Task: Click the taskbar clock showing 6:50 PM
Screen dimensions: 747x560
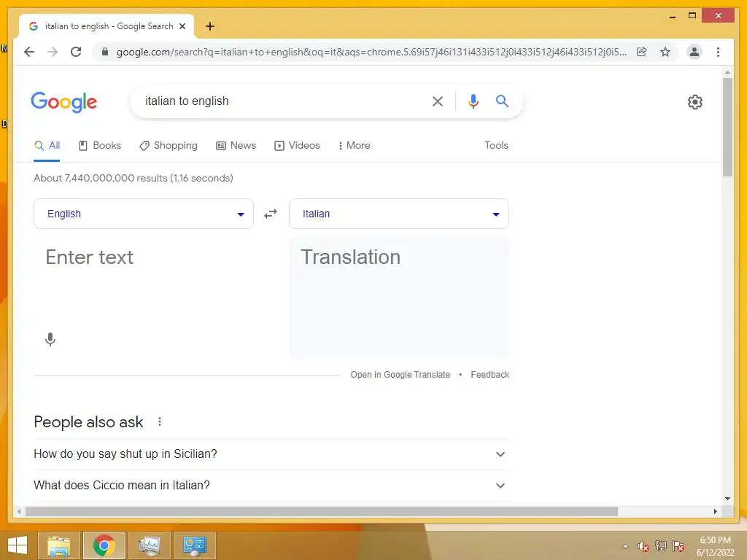Action: tap(715, 546)
